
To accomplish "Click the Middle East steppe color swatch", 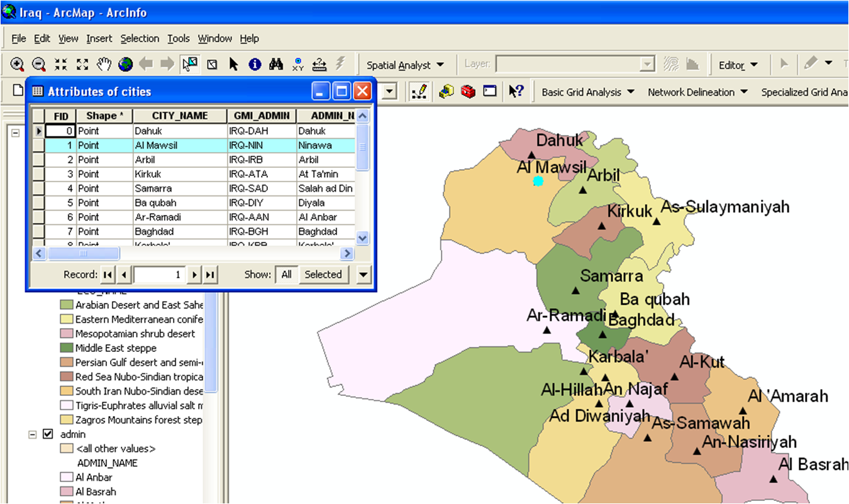I will (66, 348).
